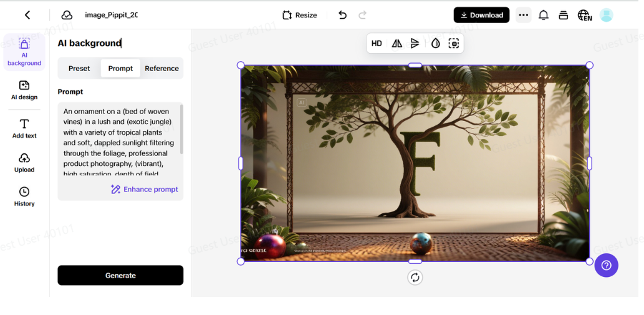Image resolution: width=644 pixels, height=315 pixels.
Task: Click inside the prompt text field
Action: (x=115, y=142)
